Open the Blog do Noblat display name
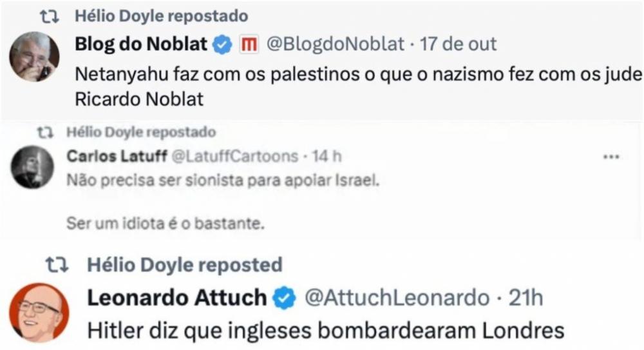 142,44
